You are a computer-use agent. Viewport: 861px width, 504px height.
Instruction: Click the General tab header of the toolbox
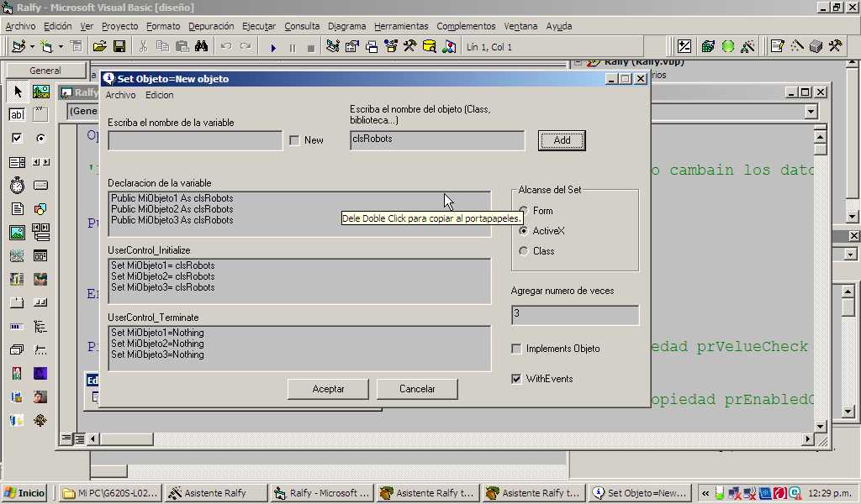45,71
